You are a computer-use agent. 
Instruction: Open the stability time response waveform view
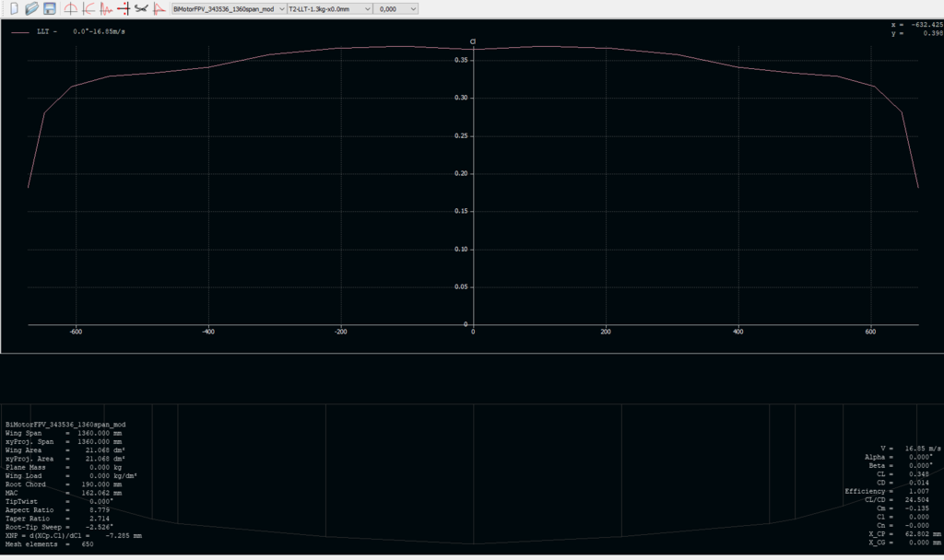point(105,8)
